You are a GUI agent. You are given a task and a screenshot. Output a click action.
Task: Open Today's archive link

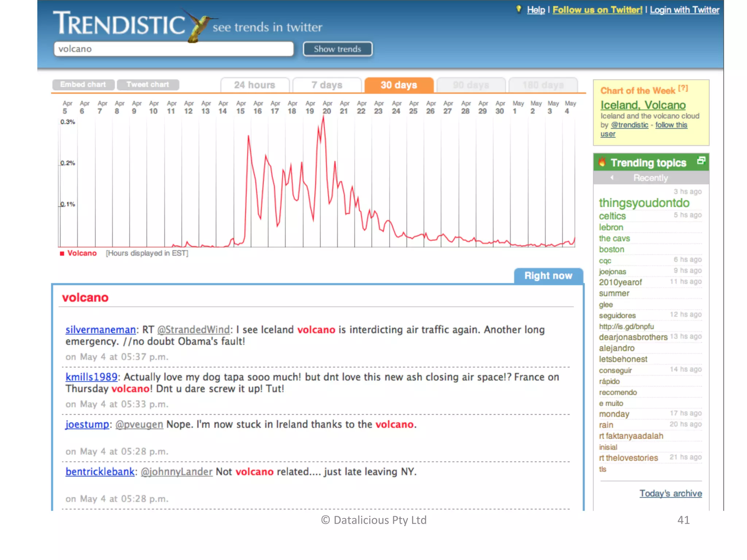(x=670, y=493)
